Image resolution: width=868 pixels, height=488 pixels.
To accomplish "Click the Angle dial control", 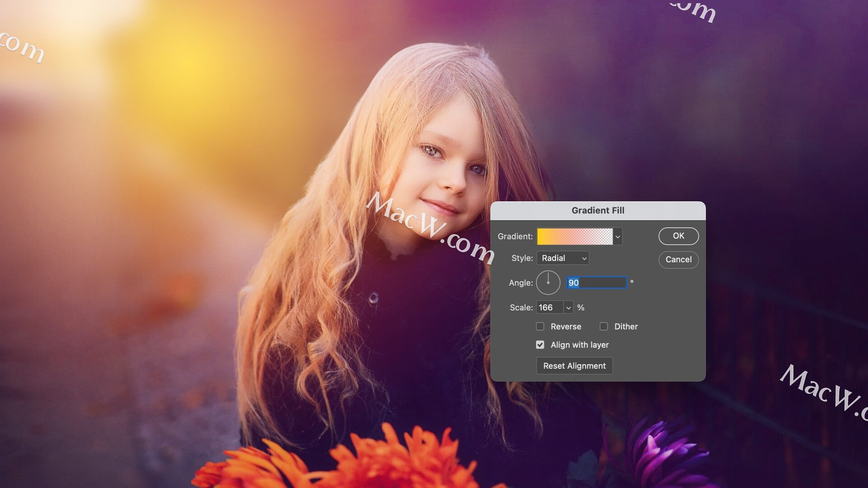I will (548, 283).
